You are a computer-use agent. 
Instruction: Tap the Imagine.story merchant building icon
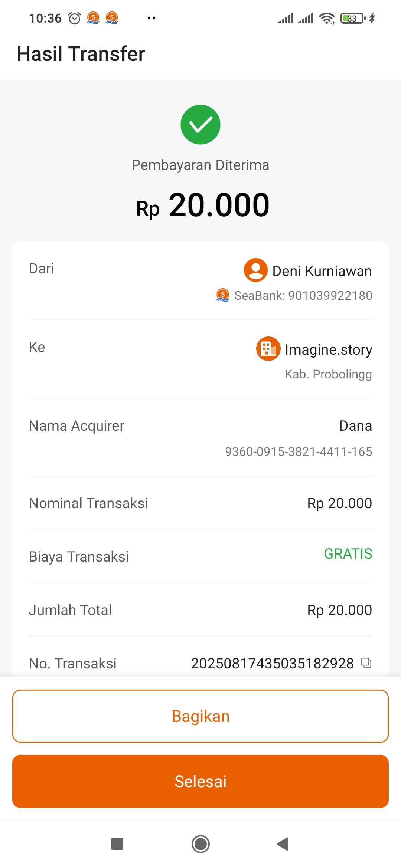268,349
